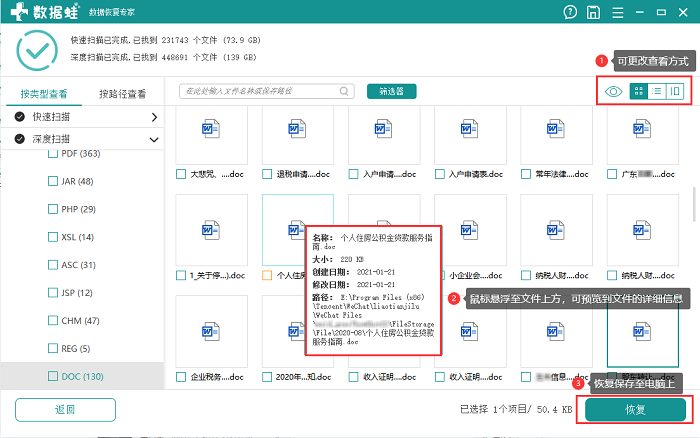Tick checkbox for 2020年 doc file
Screen dimensions: 700x438
[x=267, y=377]
